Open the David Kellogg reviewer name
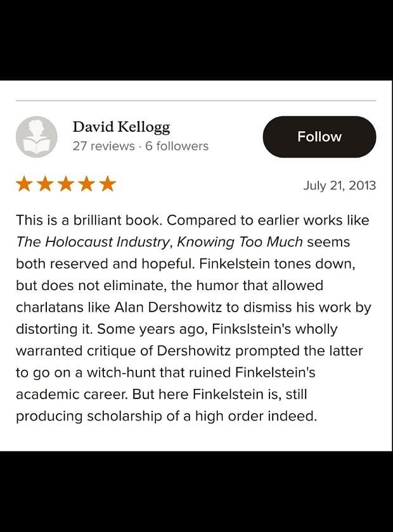The width and height of the screenshot is (393, 532). (121, 127)
